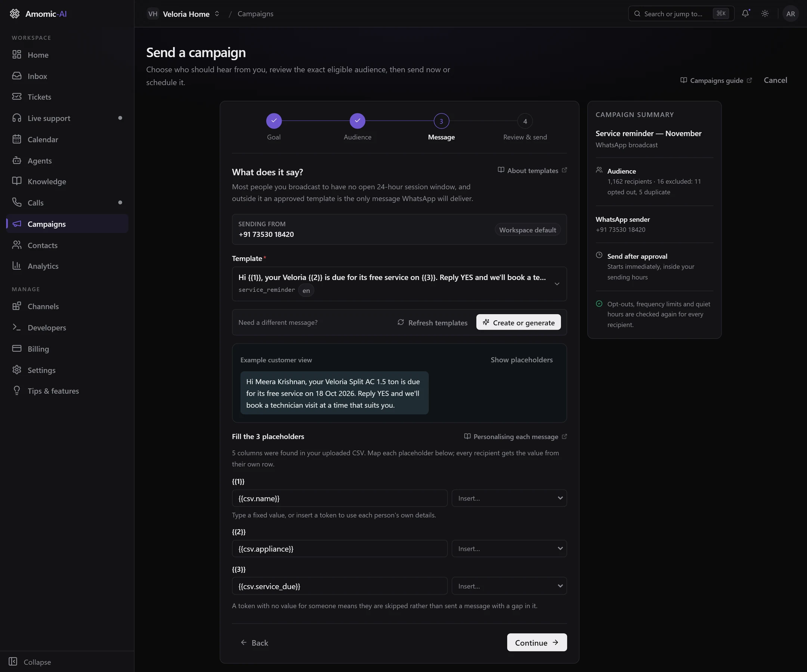This screenshot has height=672, width=807.
Task: Open Insert dropdown for placeholder {{3}}
Action: coord(509,586)
